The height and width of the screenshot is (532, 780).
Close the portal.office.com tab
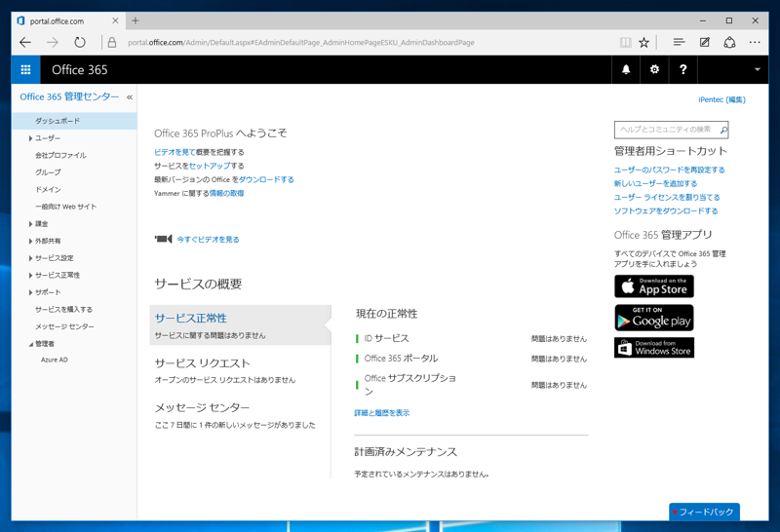(x=115, y=20)
